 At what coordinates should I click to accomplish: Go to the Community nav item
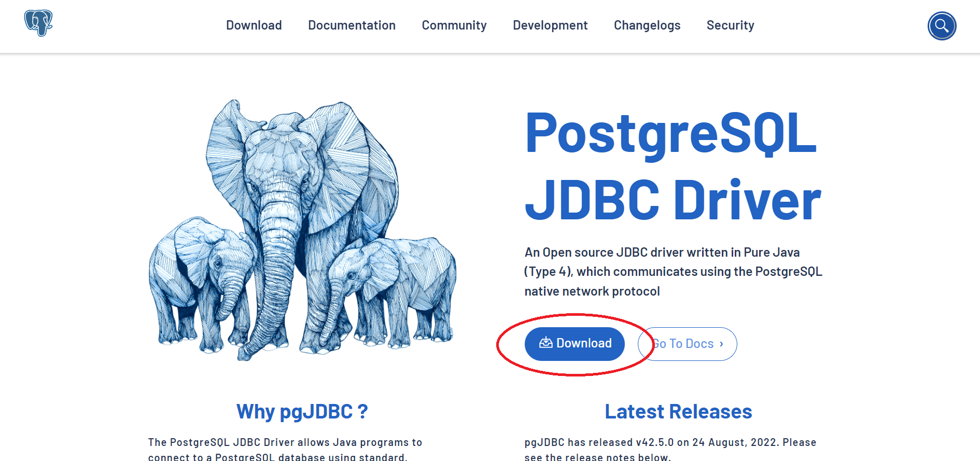pyautogui.click(x=454, y=25)
